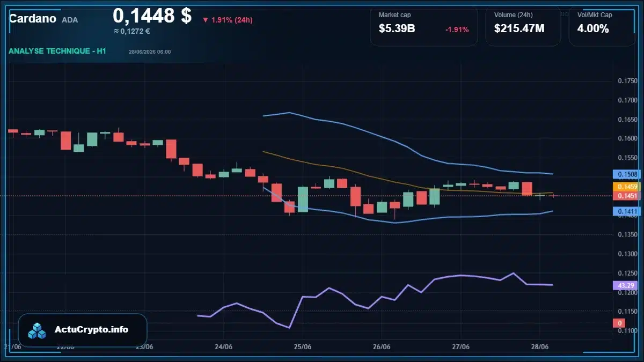The width and height of the screenshot is (644, 362).
Task: Open the Volume (24h) card
Action: [523, 26]
